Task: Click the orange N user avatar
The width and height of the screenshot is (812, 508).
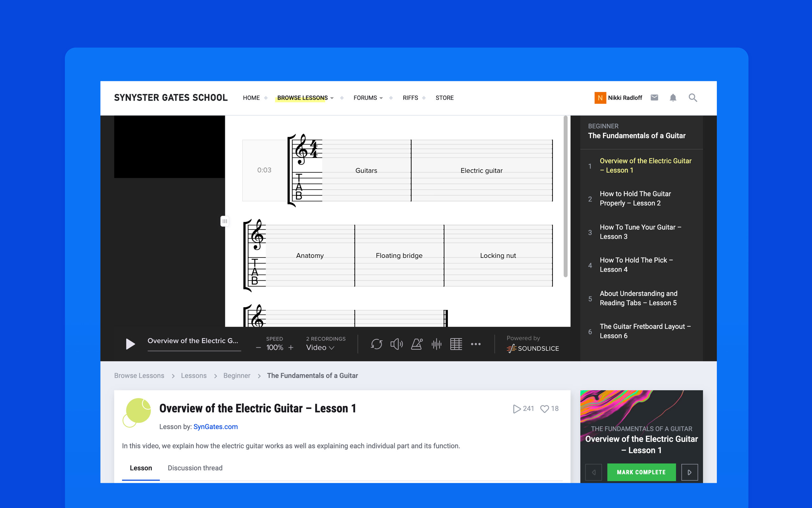Action: pyautogui.click(x=600, y=98)
